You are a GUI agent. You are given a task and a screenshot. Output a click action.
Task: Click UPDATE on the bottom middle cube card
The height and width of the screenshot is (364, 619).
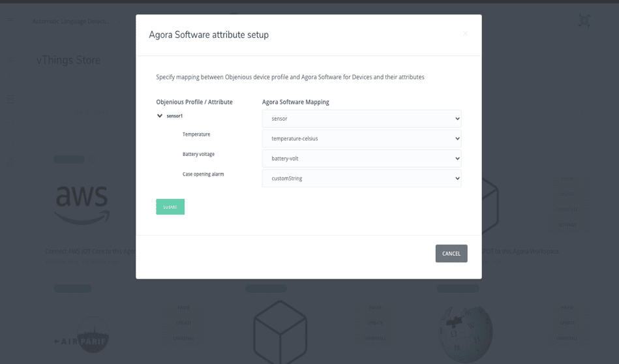coord(376,324)
